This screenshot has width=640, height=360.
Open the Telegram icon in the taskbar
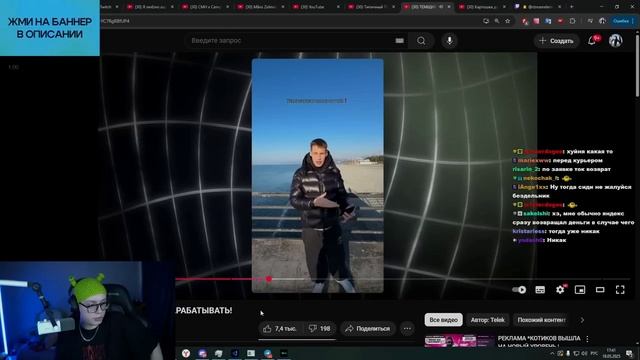click(267, 353)
